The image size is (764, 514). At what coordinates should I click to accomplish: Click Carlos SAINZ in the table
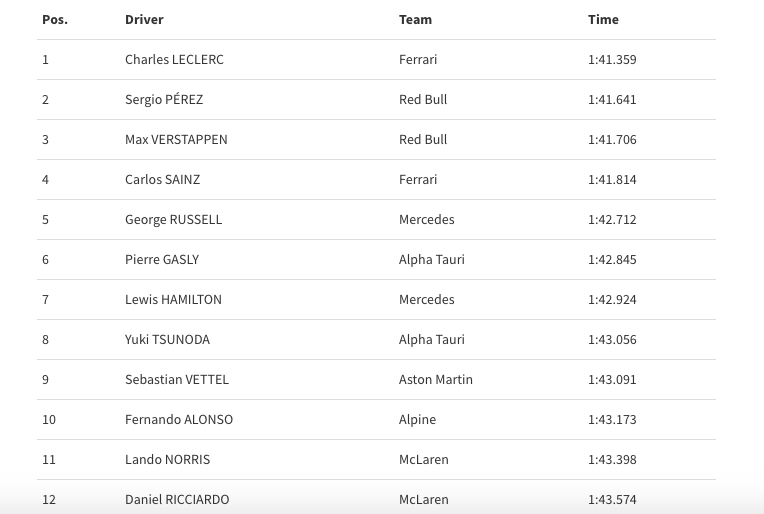click(163, 179)
